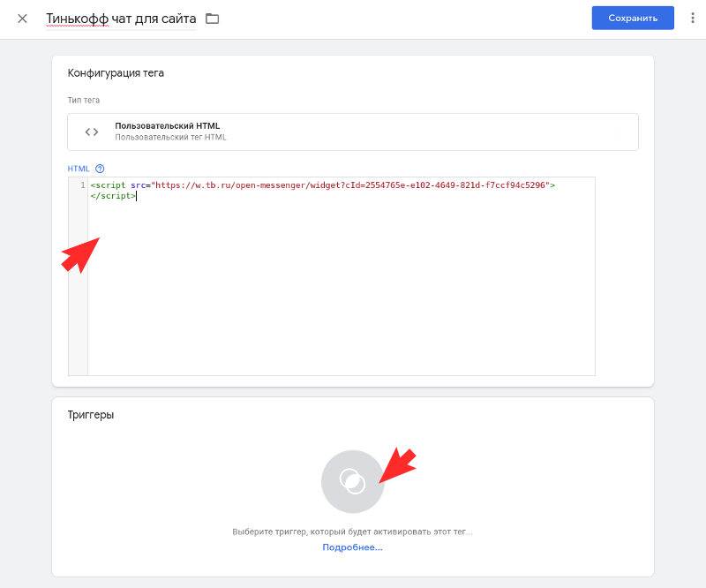The image size is (706, 588).
Task: Click the 'Тип тега' label
Action: (84, 100)
